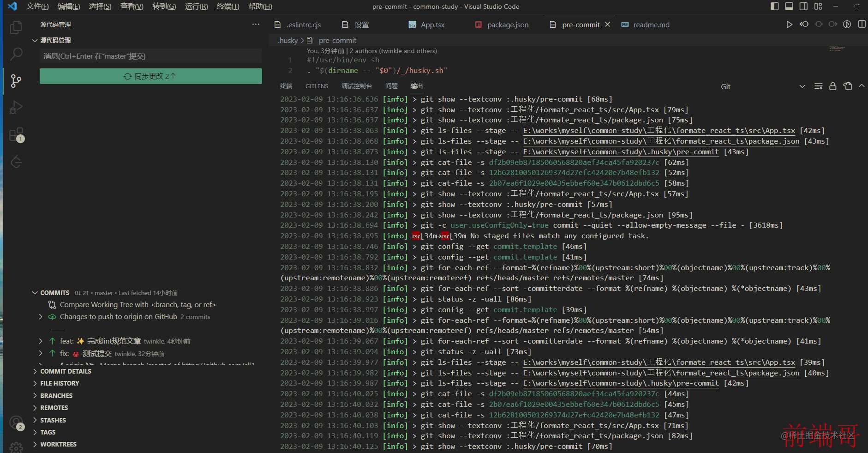
Task: Open the 查看(V) menu
Action: point(132,6)
